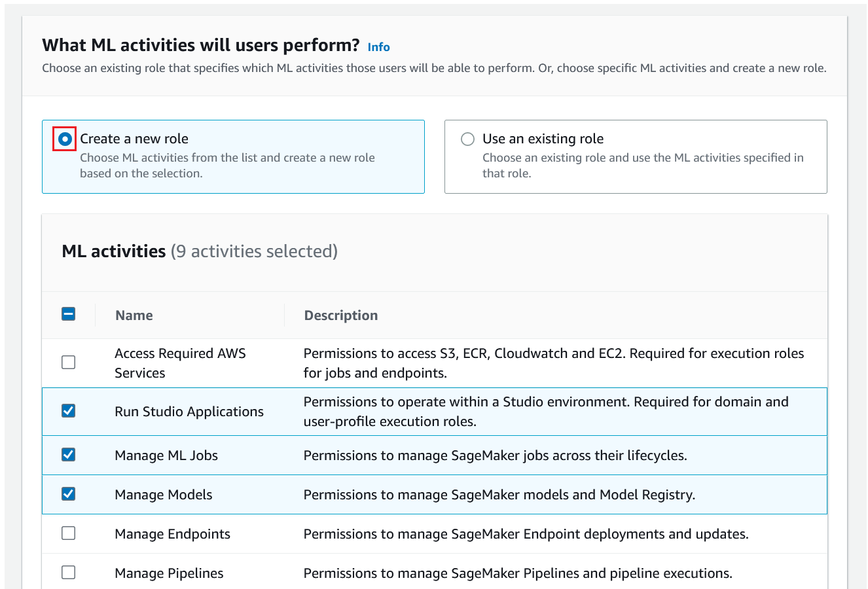Tick the Manage Pipelines checkbox
The image size is (868, 589).
pyautogui.click(x=68, y=572)
